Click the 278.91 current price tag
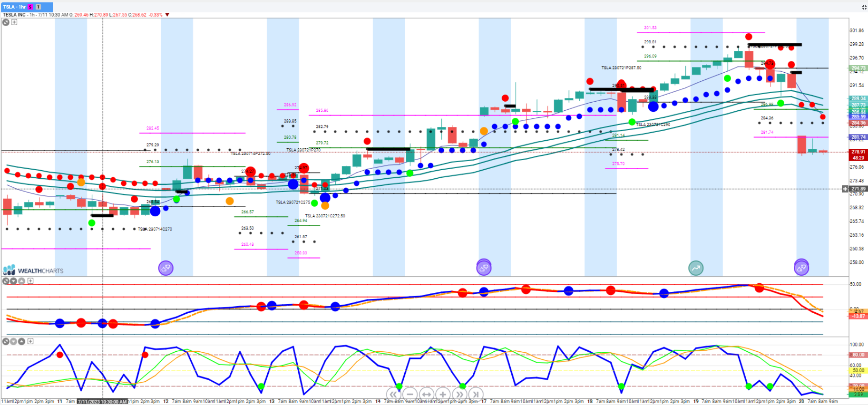This screenshot has height=405, width=868. pyautogui.click(x=858, y=152)
